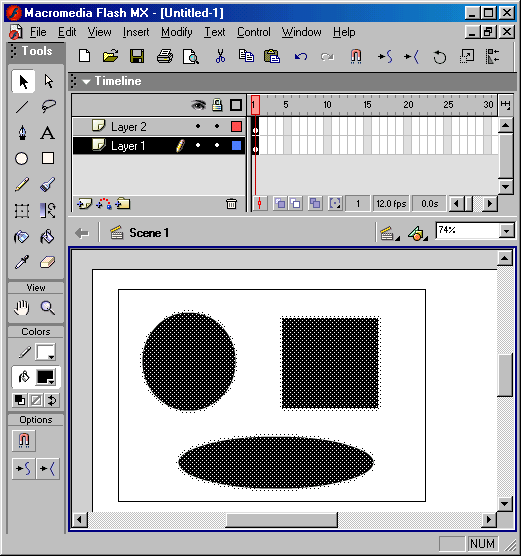Collapse the Timeline panel triangle
This screenshot has height=556, width=521.
click(86, 82)
